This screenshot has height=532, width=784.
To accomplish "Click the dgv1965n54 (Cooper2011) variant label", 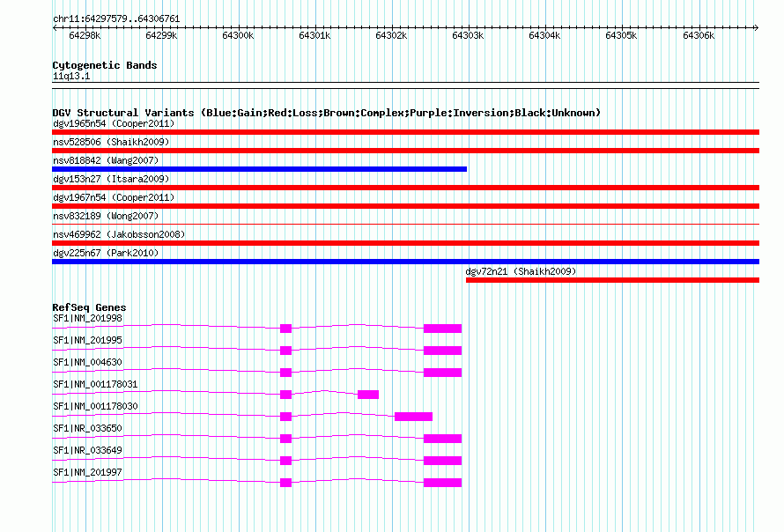I will pyautogui.click(x=114, y=123).
